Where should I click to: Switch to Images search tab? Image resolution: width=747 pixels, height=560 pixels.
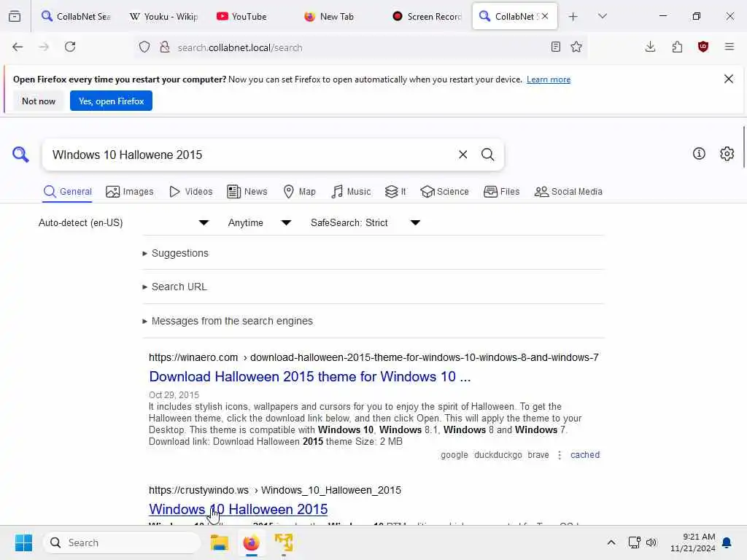(130, 192)
